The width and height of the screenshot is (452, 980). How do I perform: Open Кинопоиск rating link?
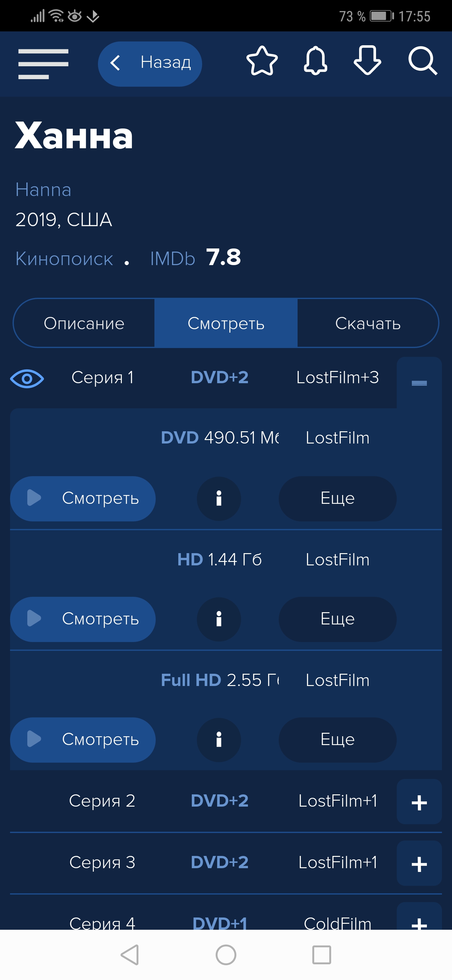tap(64, 259)
